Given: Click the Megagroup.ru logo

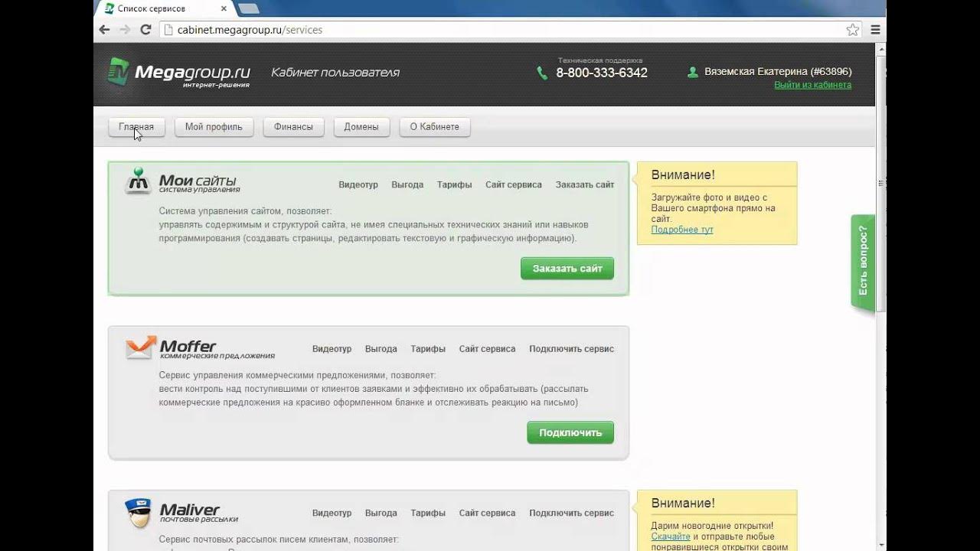Looking at the screenshot, I should tap(178, 73).
